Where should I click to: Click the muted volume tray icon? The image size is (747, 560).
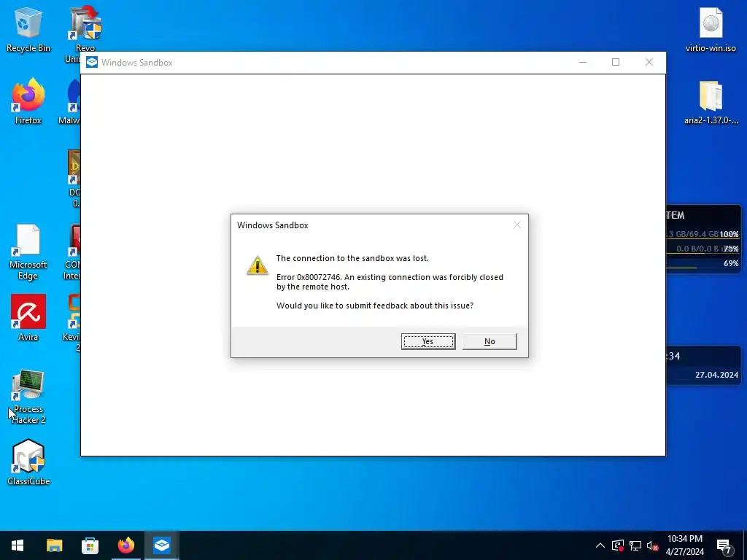[x=652, y=545]
